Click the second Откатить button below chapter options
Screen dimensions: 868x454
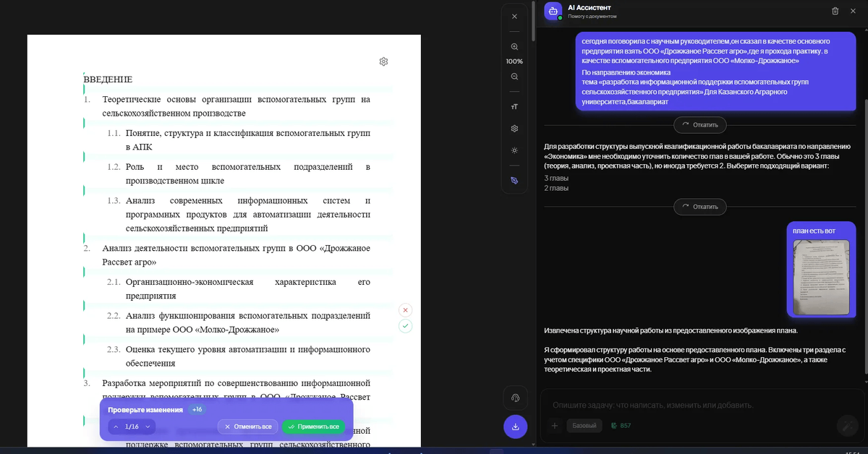tap(700, 207)
